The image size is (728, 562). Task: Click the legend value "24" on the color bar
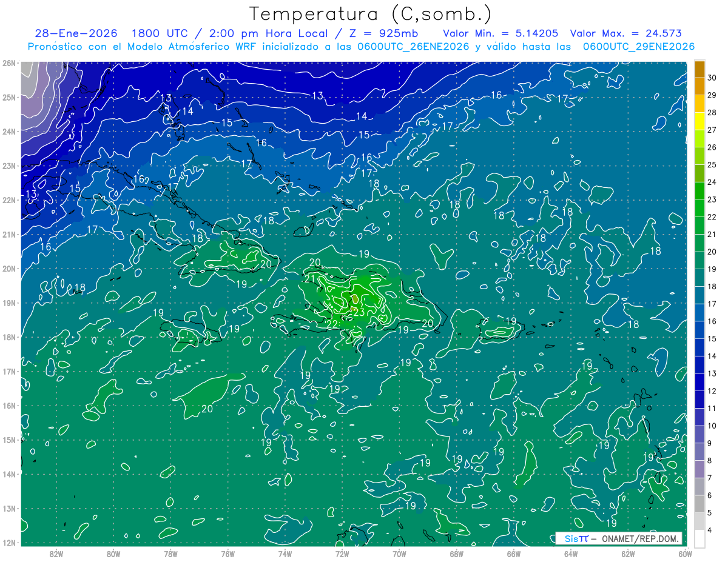(x=712, y=182)
